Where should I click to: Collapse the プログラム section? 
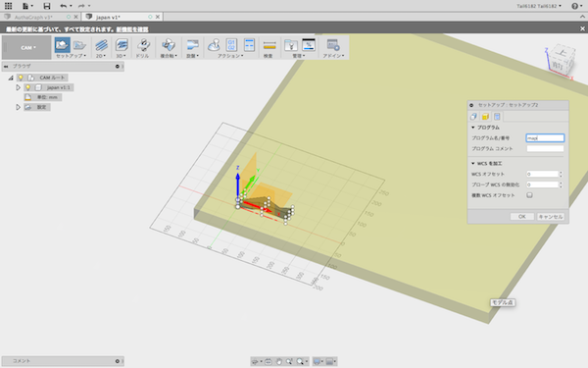pyautogui.click(x=473, y=128)
